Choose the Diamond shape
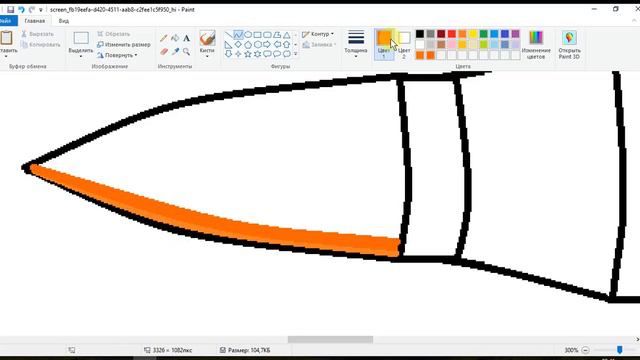The image size is (640, 360). coord(238,44)
